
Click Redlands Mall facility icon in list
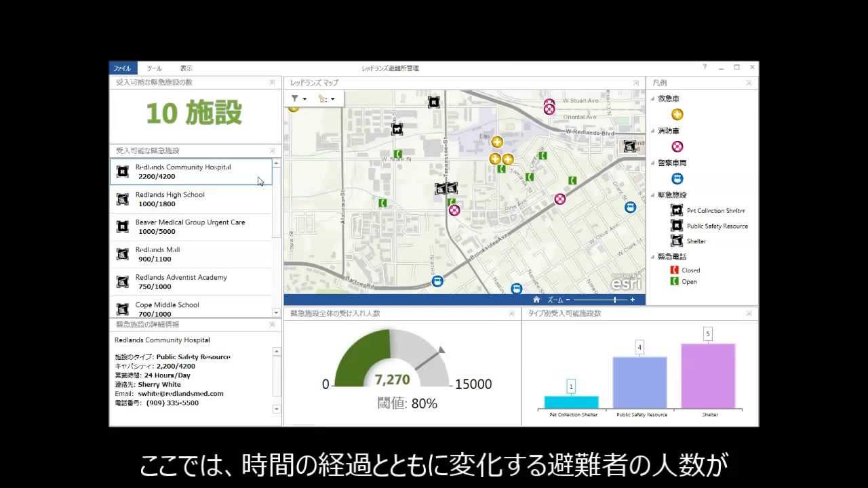tap(123, 254)
